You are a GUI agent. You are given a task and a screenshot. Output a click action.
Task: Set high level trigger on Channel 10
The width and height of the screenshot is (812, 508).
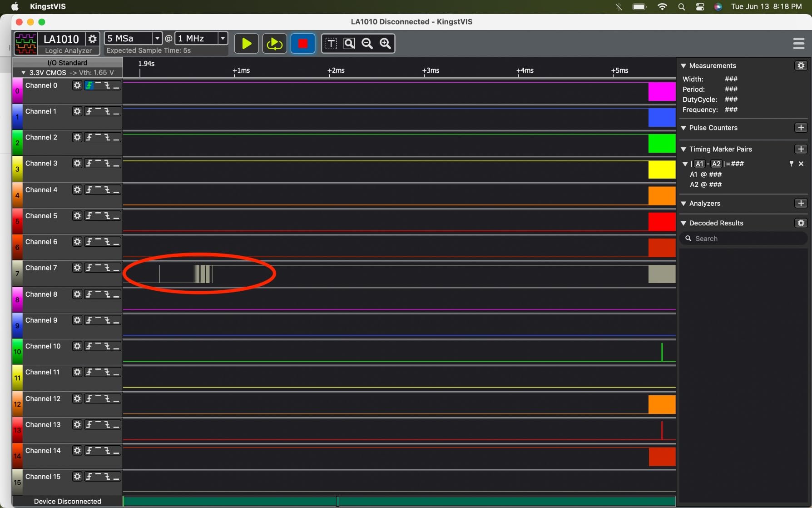[98, 346]
